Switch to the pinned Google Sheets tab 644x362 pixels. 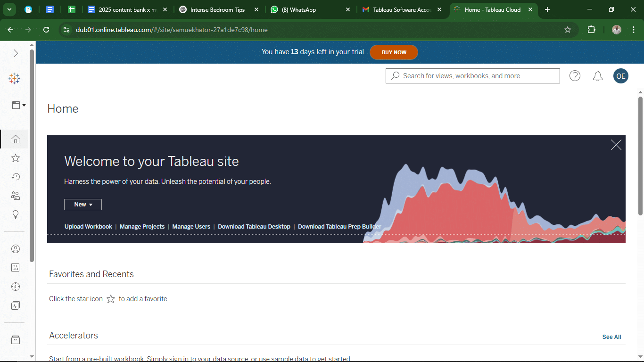point(72,9)
